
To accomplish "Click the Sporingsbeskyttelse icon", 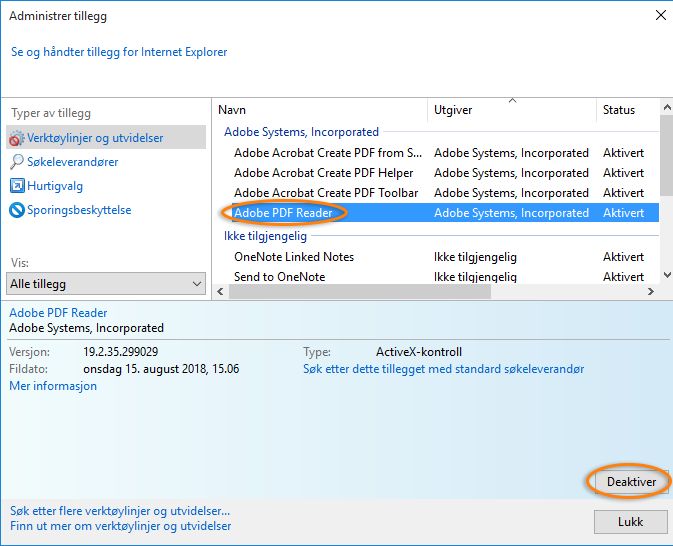I will [17, 210].
